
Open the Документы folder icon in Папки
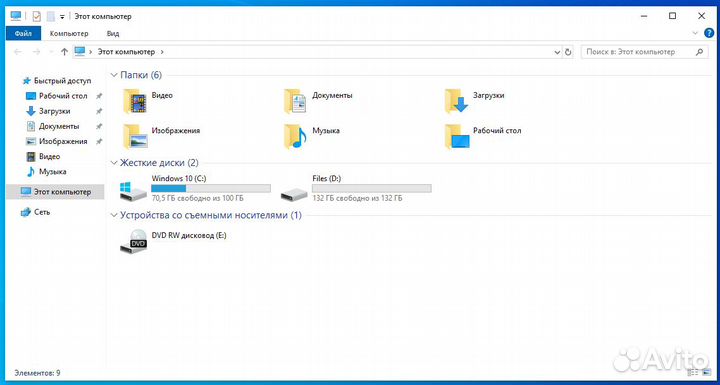pyautogui.click(x=295, y=101)
